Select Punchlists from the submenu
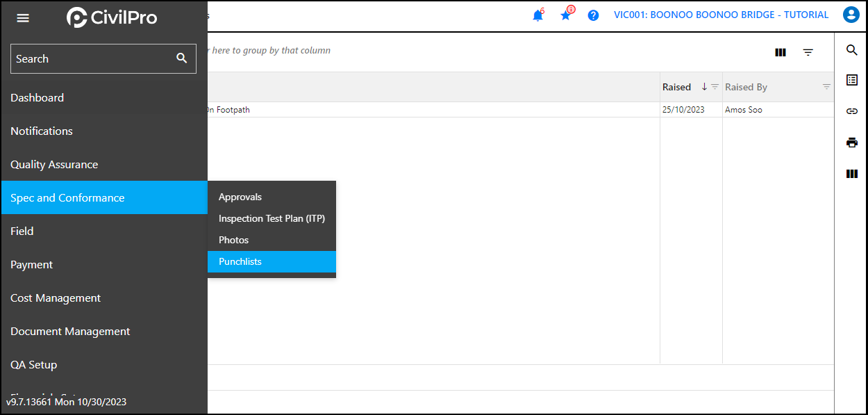This screenshot has width=868, height=415. click(x=240, y=261)
